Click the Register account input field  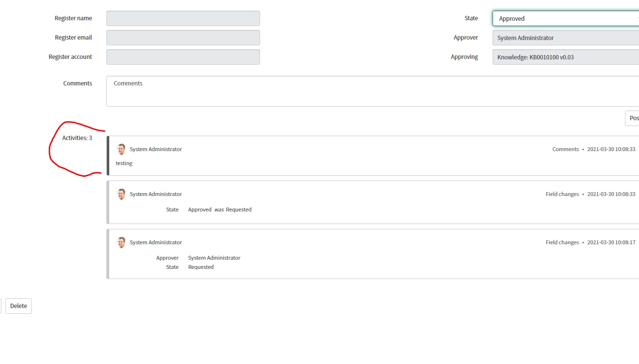tap(183, 57)
